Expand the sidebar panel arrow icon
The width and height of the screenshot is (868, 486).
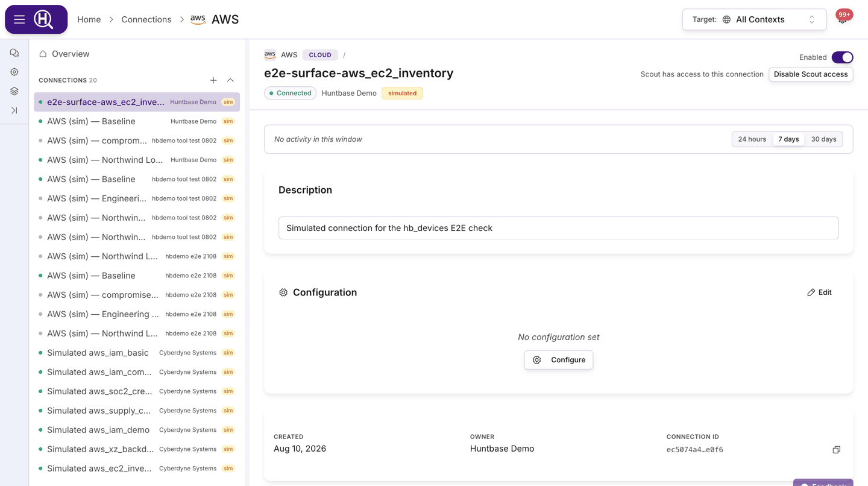click(14, 110)
